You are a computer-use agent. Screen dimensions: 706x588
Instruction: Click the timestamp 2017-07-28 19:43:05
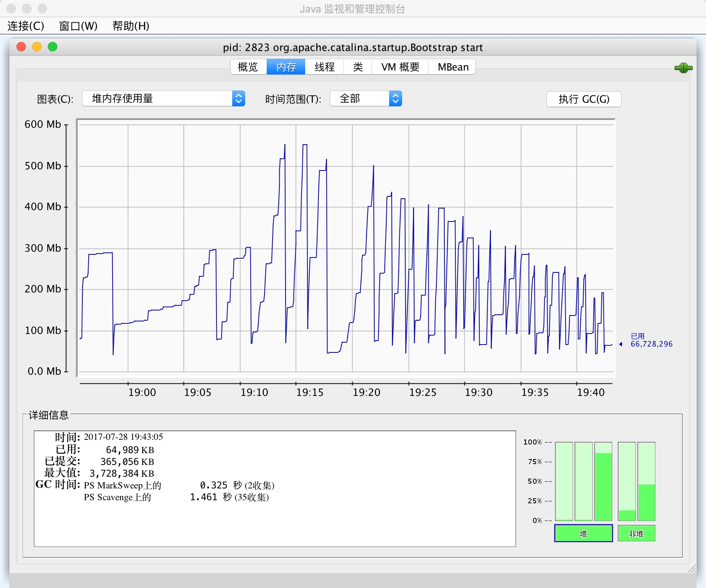pos(123,437)
